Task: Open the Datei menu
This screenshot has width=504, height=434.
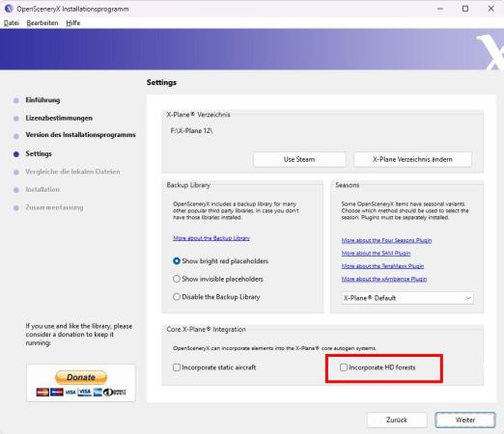Action: pyautogui.click(x=12, y=23)
